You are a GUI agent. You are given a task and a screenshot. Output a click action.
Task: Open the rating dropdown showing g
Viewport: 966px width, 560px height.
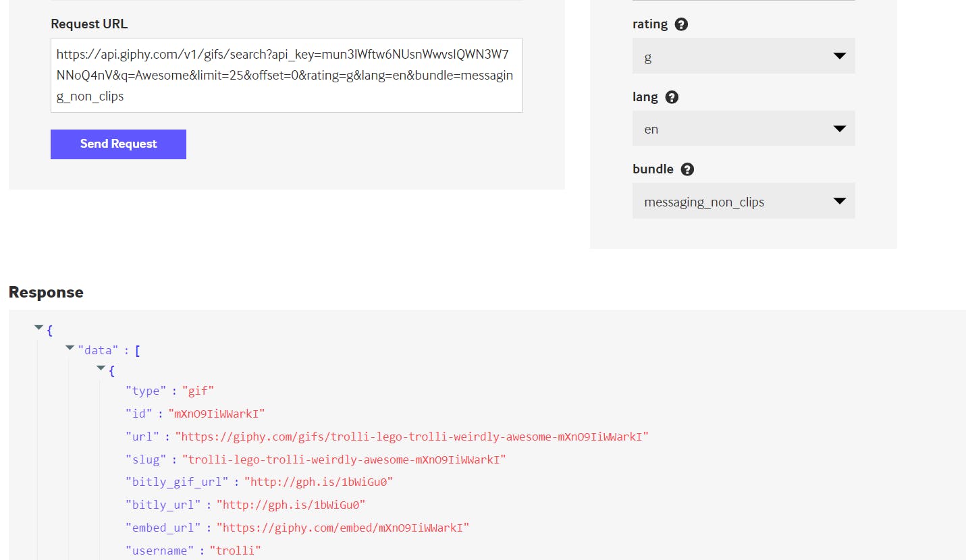743,57
